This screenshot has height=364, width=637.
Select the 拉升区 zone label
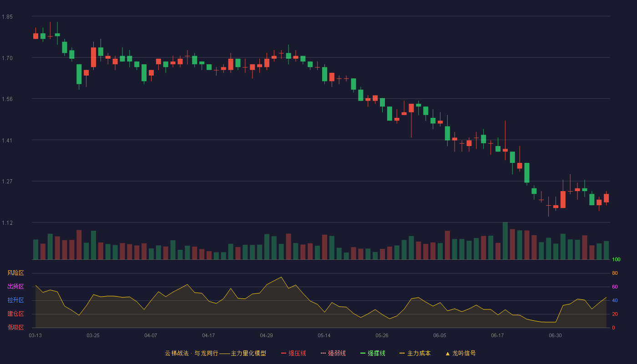point(15,300)
